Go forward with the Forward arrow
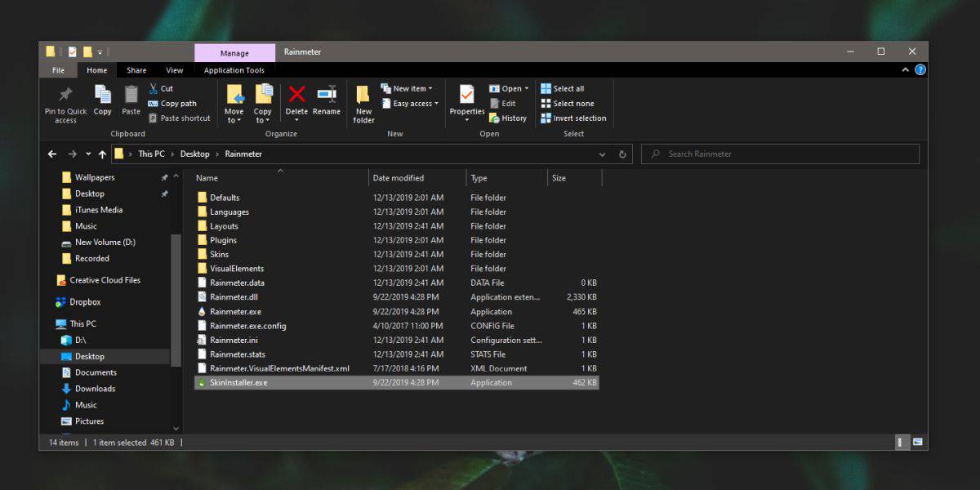The height and width of the screenshot is (490, 980). coord(72,154)
